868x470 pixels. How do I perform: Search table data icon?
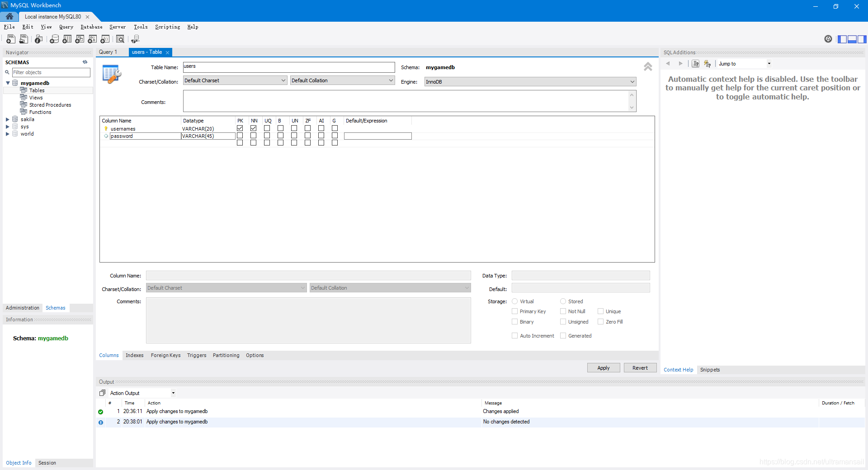pos(120,39)
